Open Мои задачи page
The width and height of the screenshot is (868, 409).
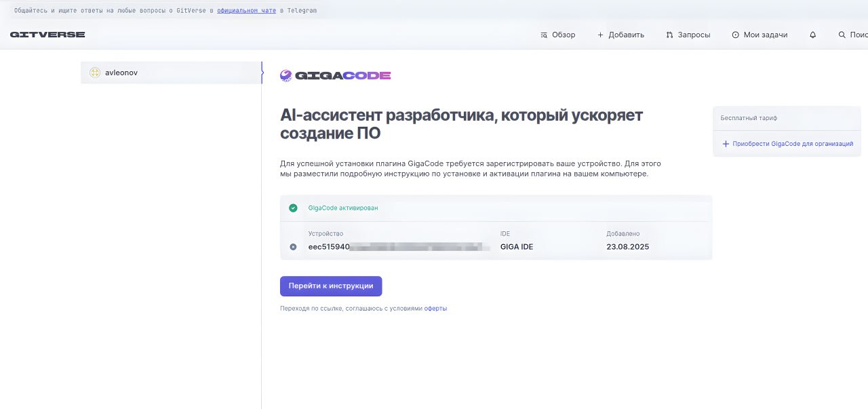tap(759, 35)
